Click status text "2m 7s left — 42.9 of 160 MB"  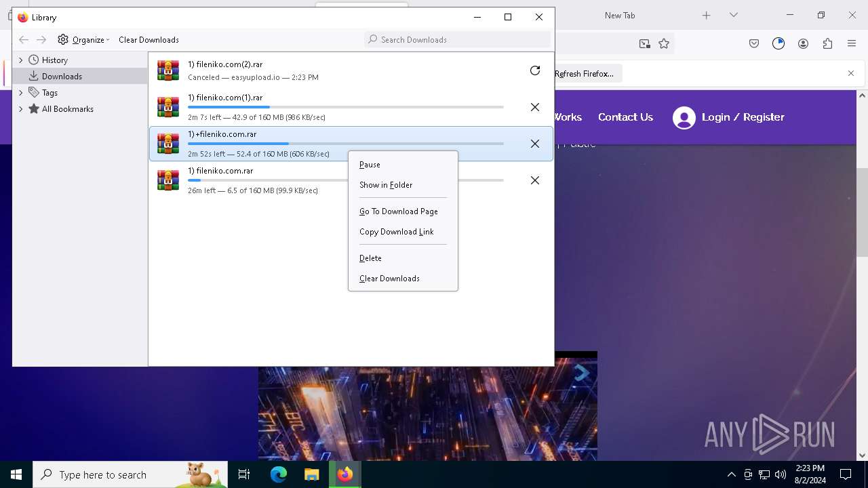(256, 117)
